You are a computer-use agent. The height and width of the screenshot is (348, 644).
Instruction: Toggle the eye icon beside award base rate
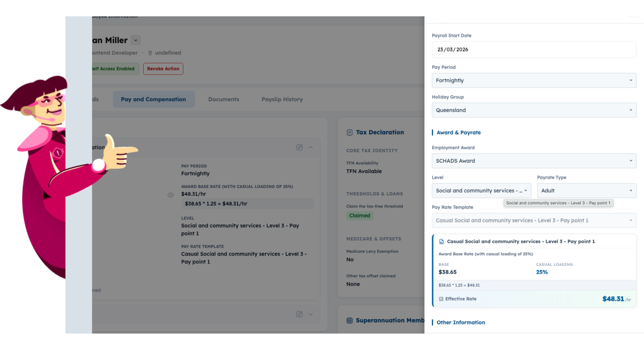coord(171,195)
